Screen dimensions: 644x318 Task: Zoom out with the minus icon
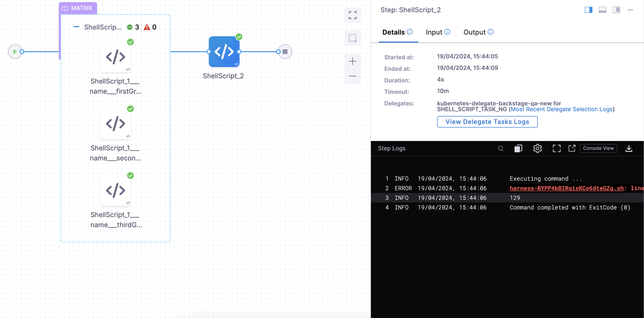[x=352, y=76]
